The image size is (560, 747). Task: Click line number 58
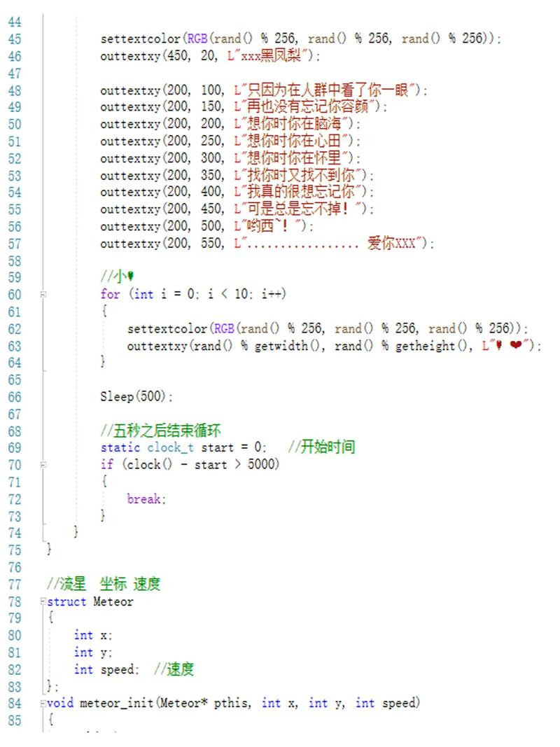(x=14, y=261)
